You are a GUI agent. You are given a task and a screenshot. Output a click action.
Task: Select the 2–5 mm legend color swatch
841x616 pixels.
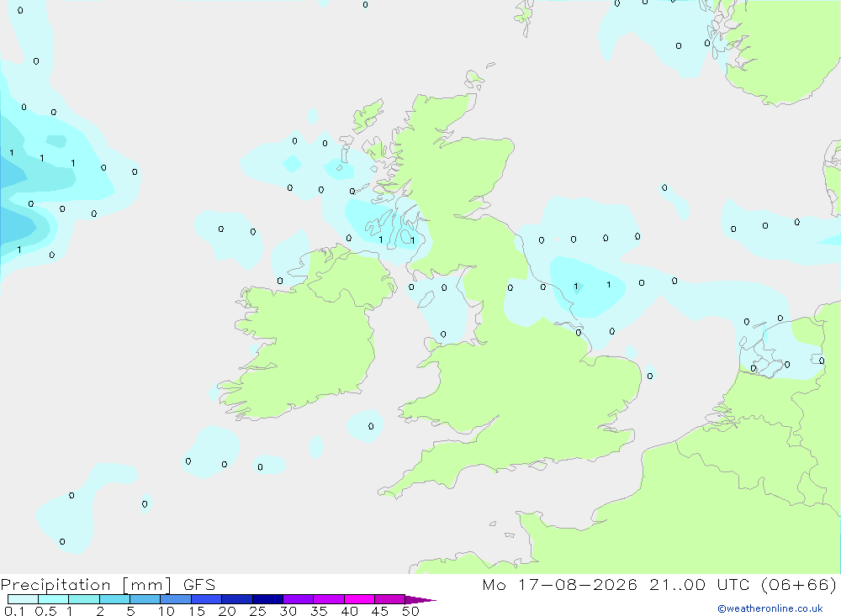114,599
